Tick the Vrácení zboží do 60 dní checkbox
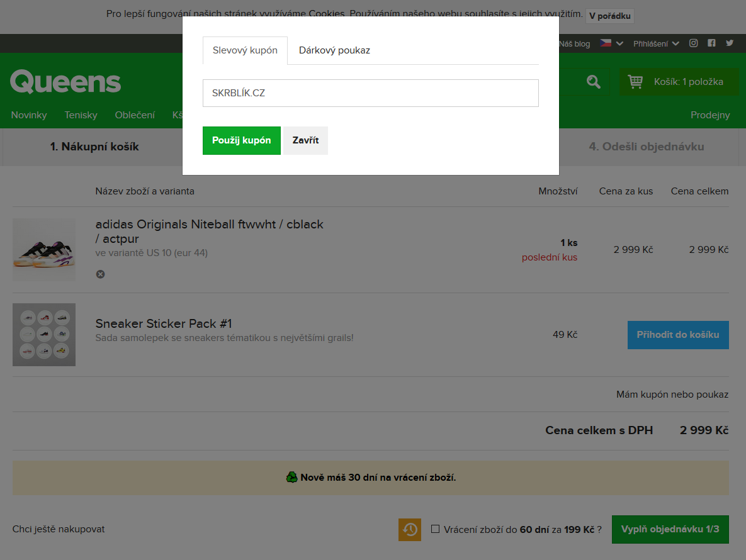Viewport: 746px width, 560px height. coord(435,529)
